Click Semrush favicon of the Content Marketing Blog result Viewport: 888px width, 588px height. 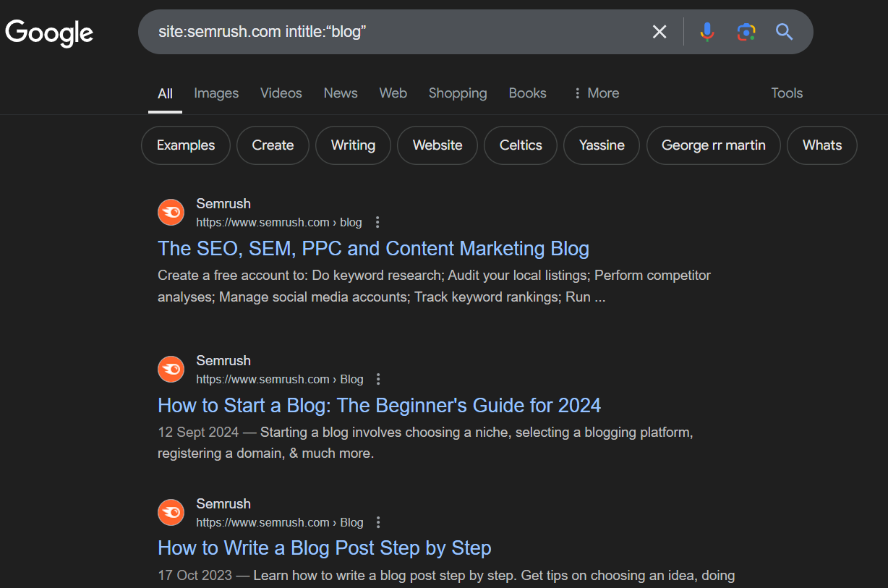tap(171, 213)
